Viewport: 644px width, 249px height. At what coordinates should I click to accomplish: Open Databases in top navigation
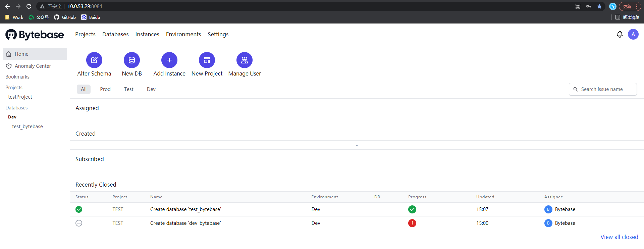[115, 34]
